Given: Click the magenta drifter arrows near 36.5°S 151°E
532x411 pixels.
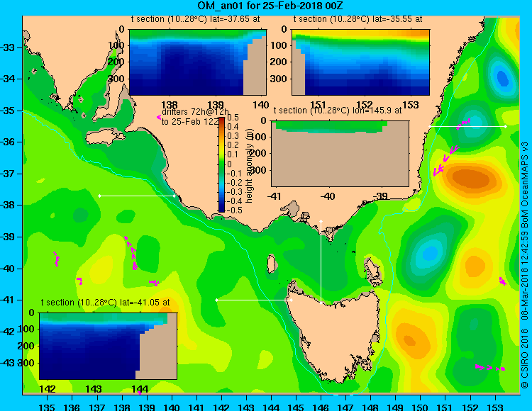Looking at the screenshot, I should [445, 161].
